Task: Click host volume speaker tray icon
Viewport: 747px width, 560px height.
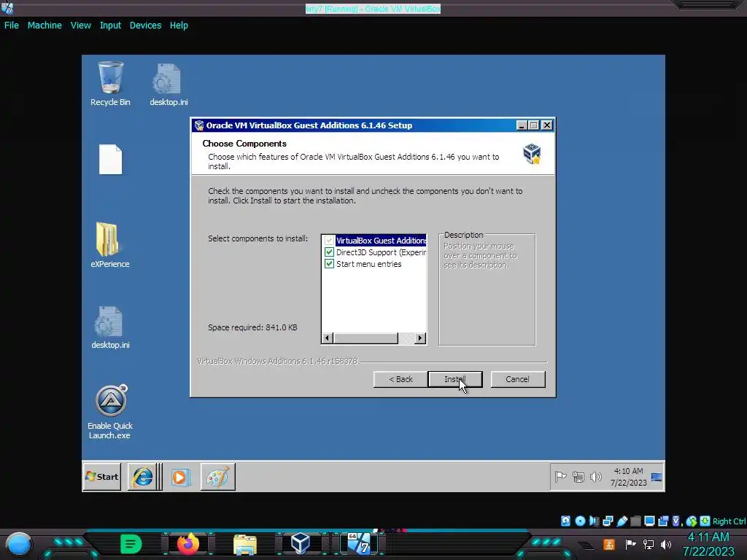Action: 666,544
